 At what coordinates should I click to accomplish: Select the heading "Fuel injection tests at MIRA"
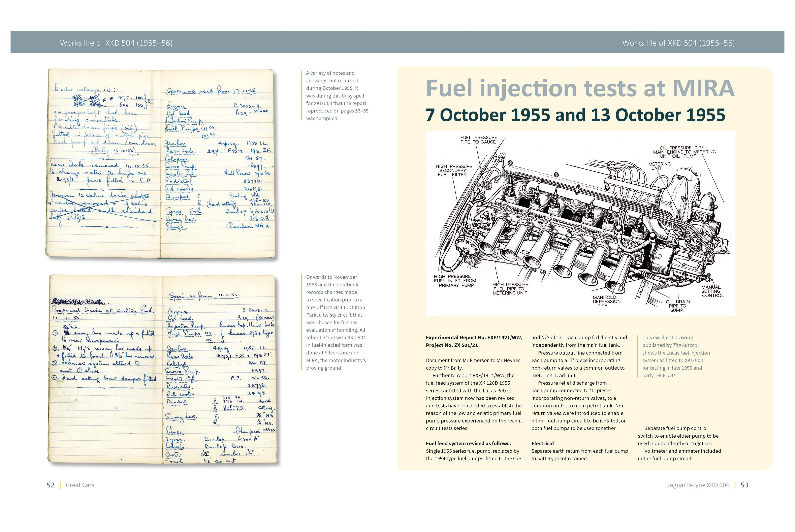coord(580,88)
